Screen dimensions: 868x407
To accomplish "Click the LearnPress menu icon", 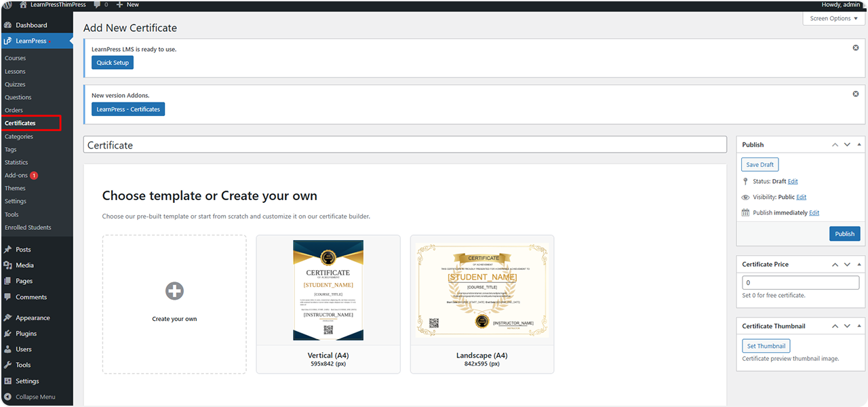I will pos(7,41).
